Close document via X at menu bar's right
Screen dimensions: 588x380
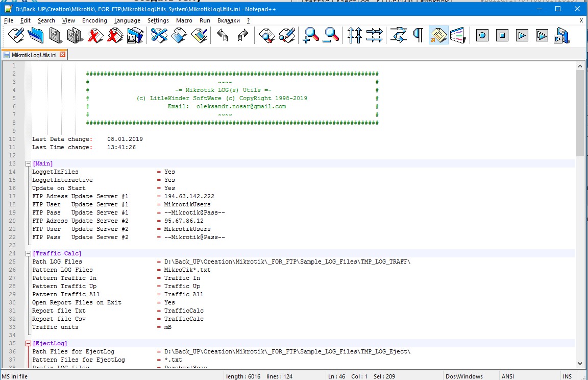pos(581,20)
